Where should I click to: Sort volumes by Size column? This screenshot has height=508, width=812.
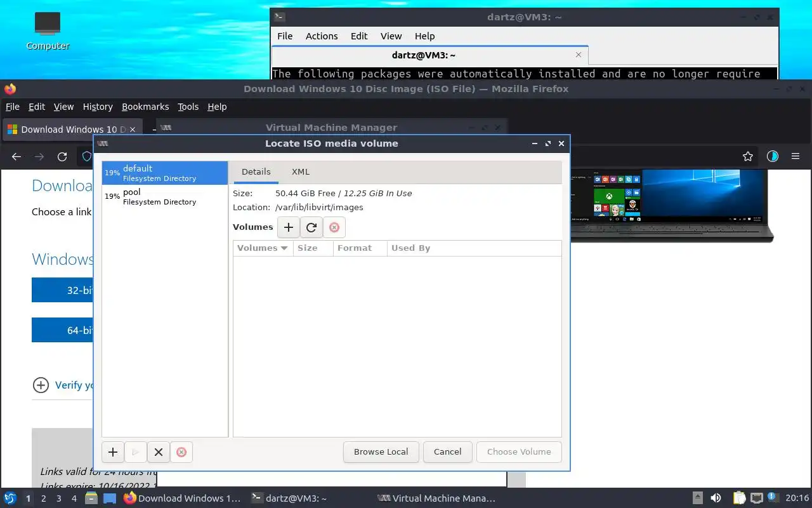tap(313, 248)
